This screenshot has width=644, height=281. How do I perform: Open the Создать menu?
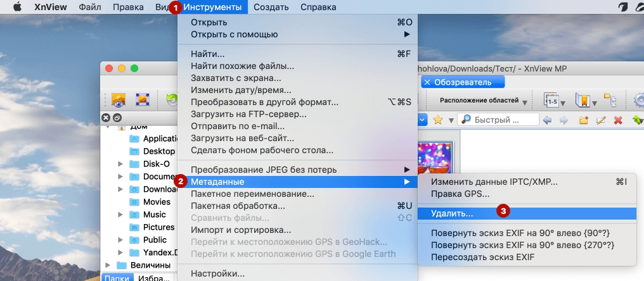click(x=271, y=7)
